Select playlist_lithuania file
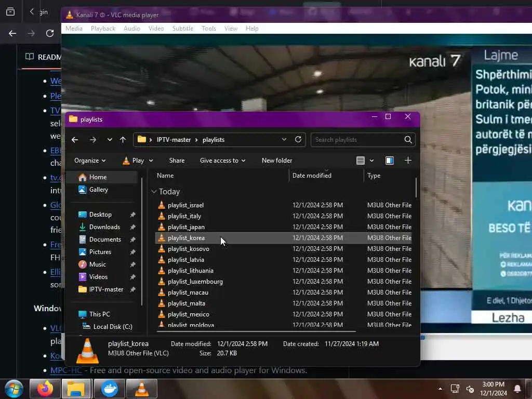 283,270
